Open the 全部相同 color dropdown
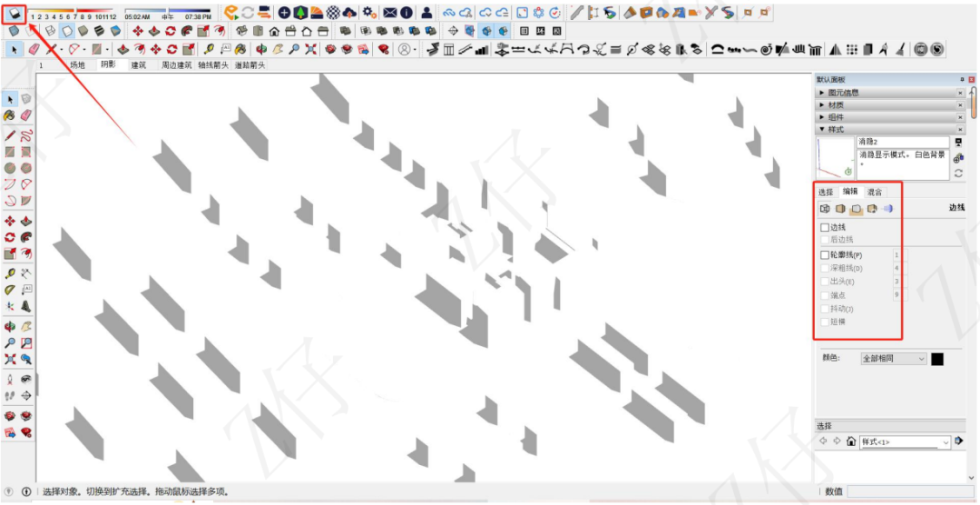The width and height of the screenshot is (980, 505). (x=893, y=359)
